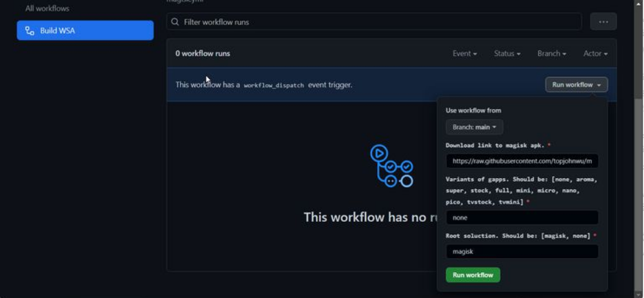This screenshot has height=298, width=644.
Task: Click the gapps variant field containing none
Action: pos(522,217)
